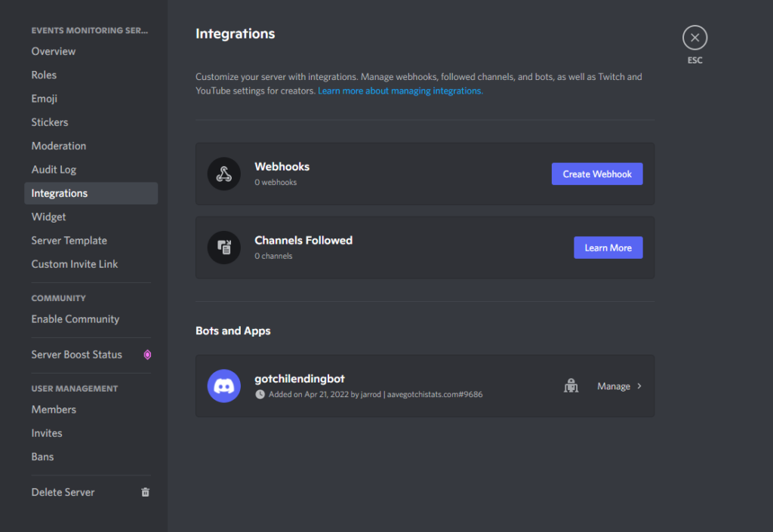View the Members list page
Image resolution: width=773 pixels, height=532 pixels.
(54, 409)
